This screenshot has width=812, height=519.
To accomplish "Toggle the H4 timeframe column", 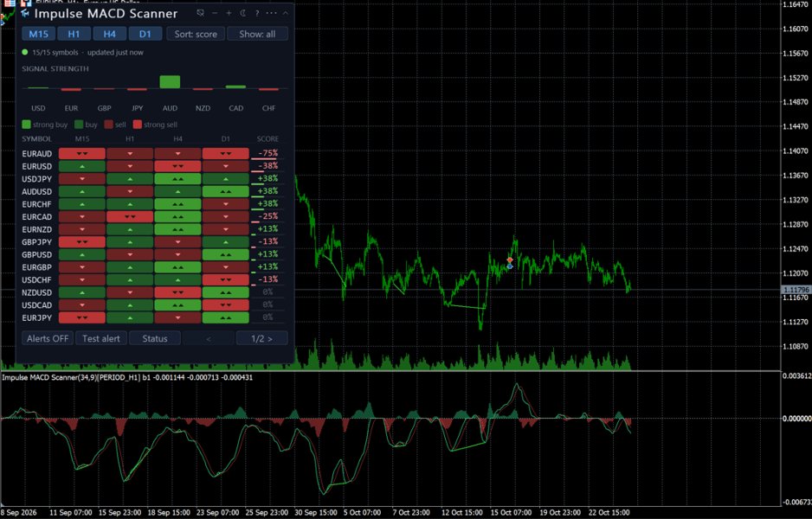I will (109, 34).
